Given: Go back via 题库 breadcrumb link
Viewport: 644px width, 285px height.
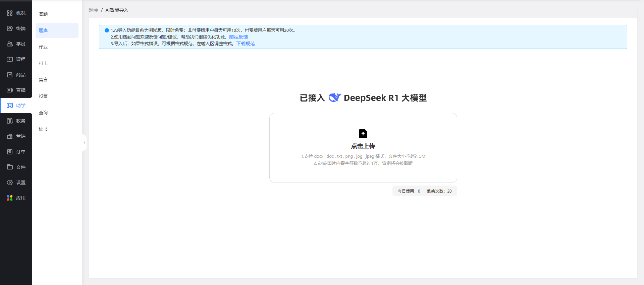Looking at the screenshot, I should pos(94,10).
